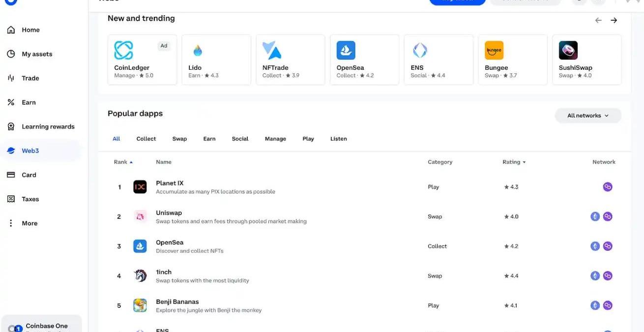Expand the All networks dropdown
This screenshot has height=332, width=644.
(x=588, y=116)
